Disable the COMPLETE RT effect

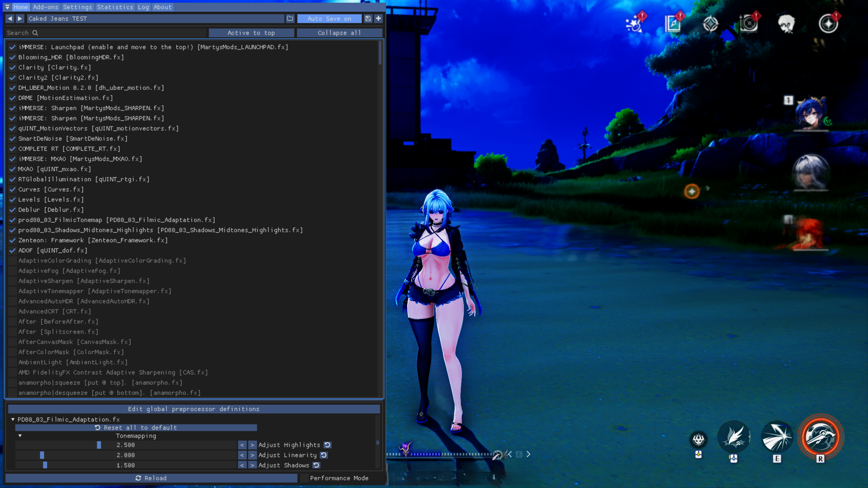point(13,149)
